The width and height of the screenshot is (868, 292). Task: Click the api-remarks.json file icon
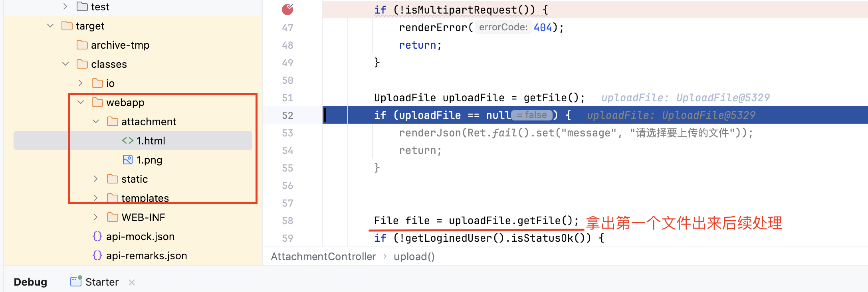point(97,255)
